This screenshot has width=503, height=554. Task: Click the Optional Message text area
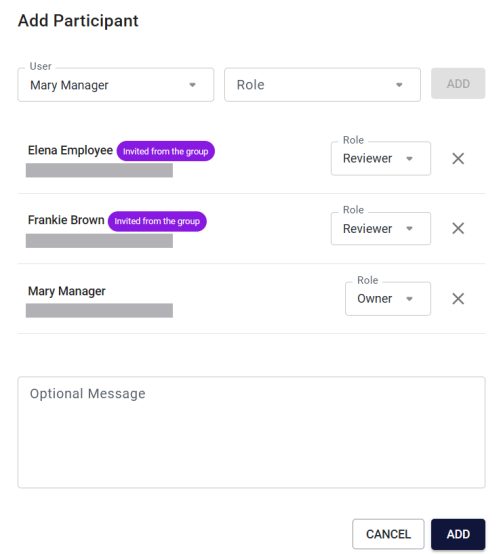[x=252, y=432]
